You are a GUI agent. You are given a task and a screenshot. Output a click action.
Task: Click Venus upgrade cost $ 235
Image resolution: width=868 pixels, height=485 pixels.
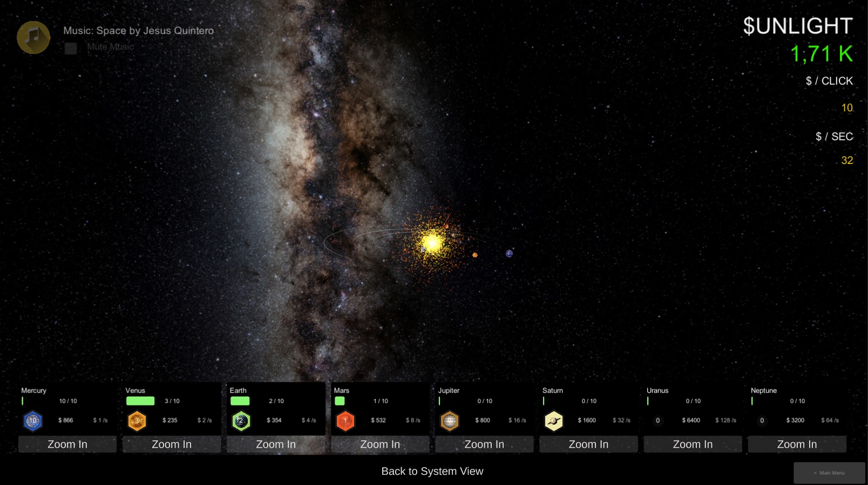170,420
